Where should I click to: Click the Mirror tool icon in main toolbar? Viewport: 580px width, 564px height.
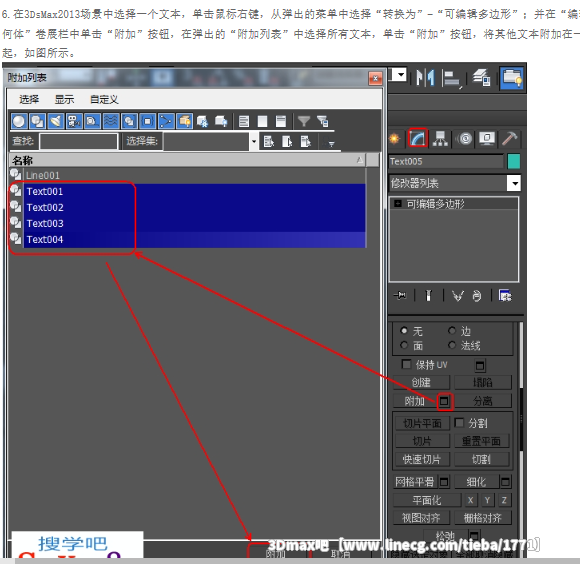point(425,78)
